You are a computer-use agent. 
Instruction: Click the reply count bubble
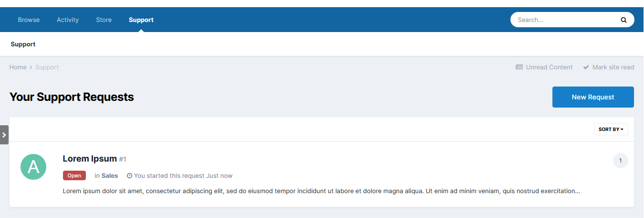click(x=620, y=161)
